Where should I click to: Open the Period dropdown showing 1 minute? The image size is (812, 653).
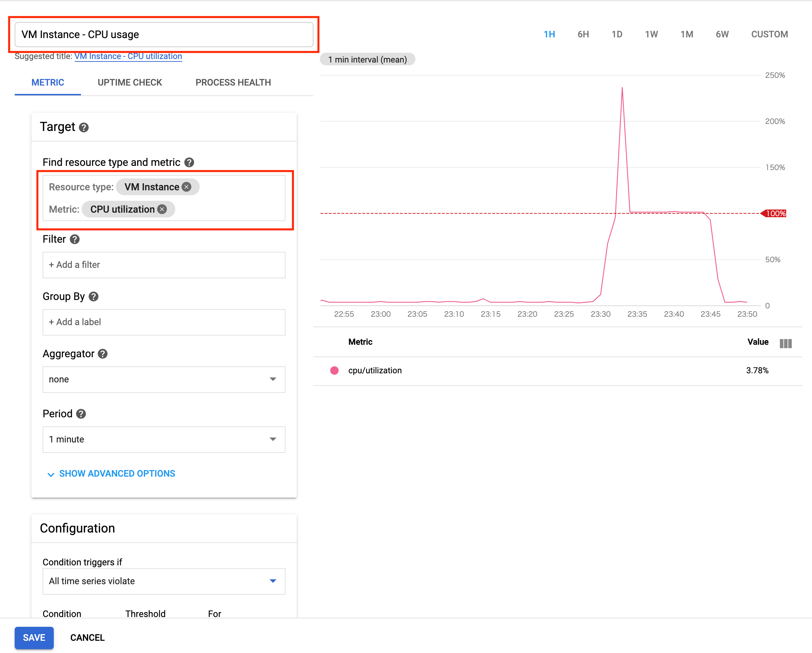pyautogui.click(x=164, y=439)
